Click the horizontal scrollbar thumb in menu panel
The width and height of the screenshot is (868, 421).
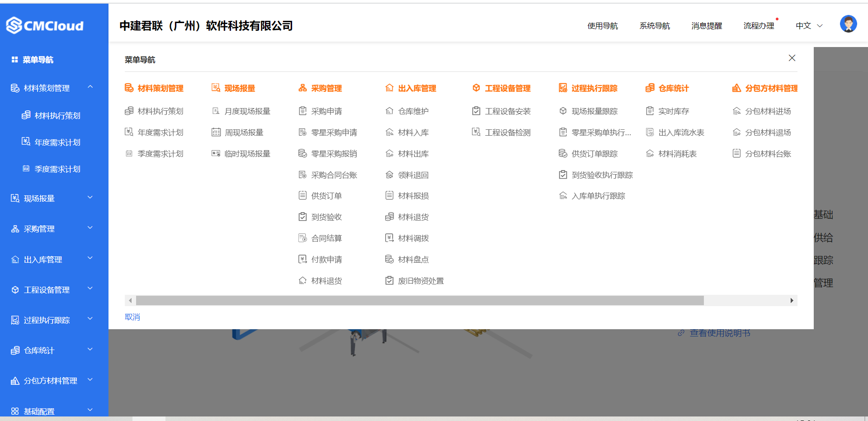coord(420,300)
